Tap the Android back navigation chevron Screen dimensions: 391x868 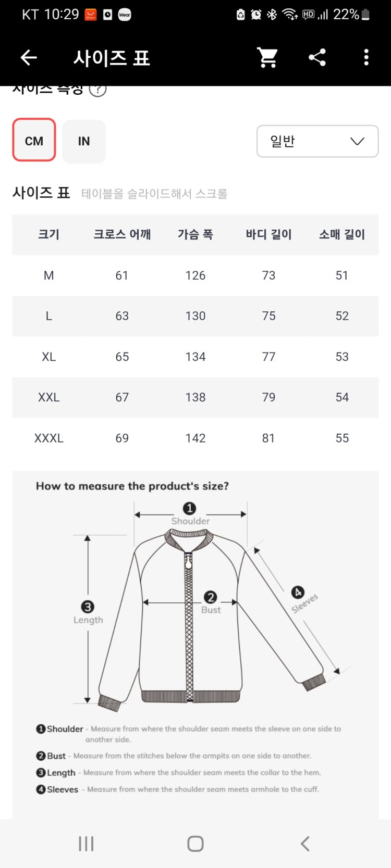pyautogui.click(x=306, y=844)
